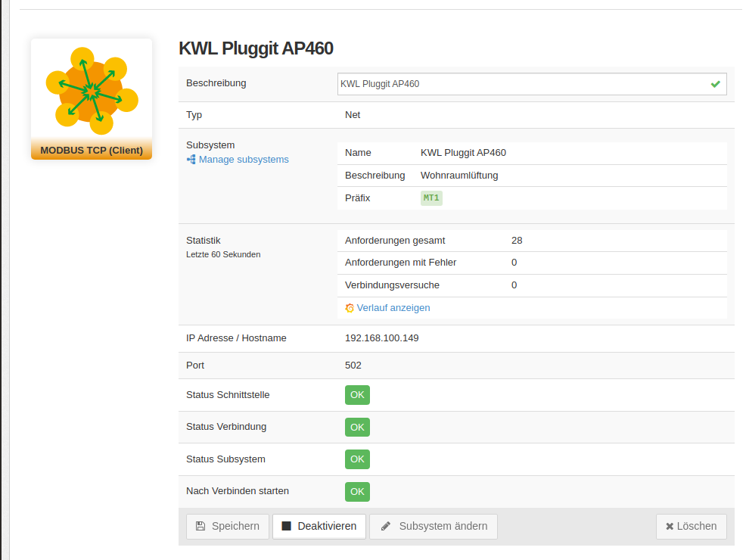The image size is (746, 560).
Task: Click the Löschen button
Action: [692, 526]
